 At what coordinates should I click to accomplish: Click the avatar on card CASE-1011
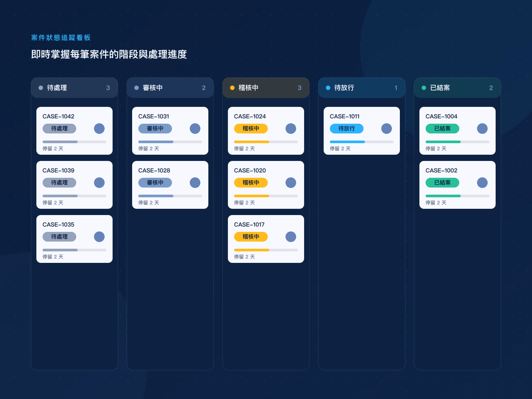(387, 129)
